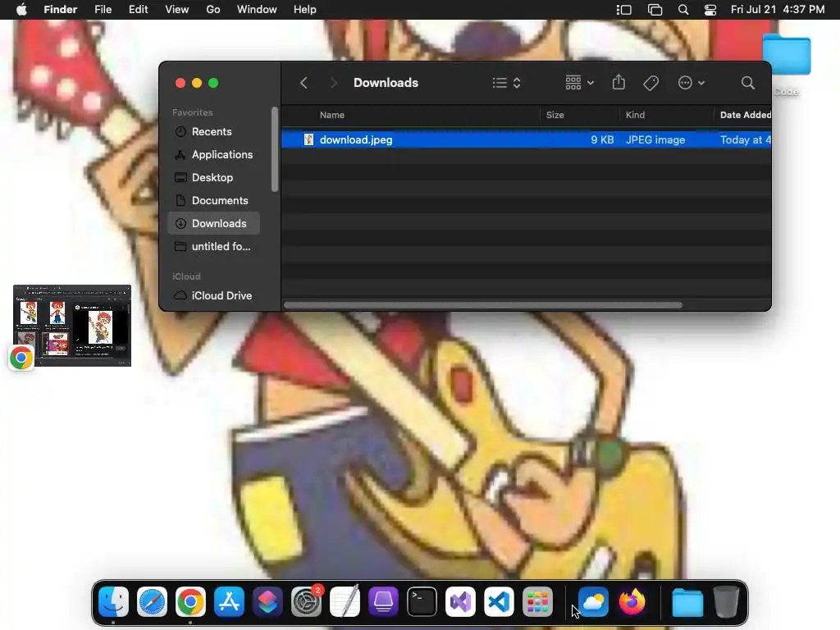
Task: Open the View menu
Action: 177,10
